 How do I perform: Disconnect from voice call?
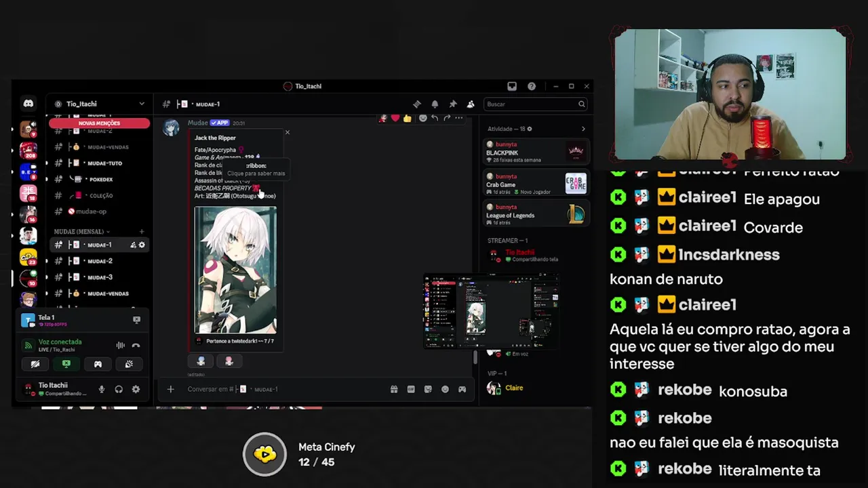click(x=136, y=345)
